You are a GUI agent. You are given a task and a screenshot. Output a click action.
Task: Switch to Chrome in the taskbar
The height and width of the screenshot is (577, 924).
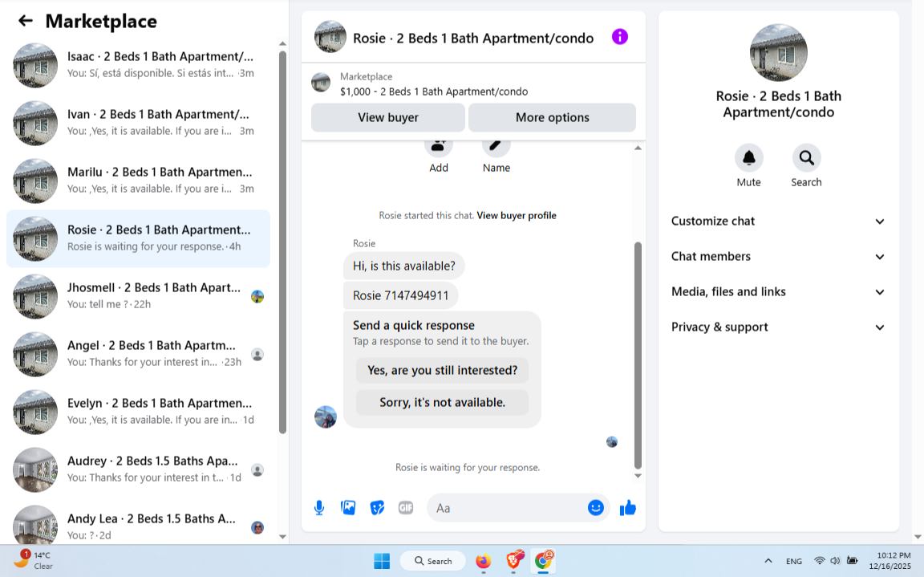(x=543, y=560)
